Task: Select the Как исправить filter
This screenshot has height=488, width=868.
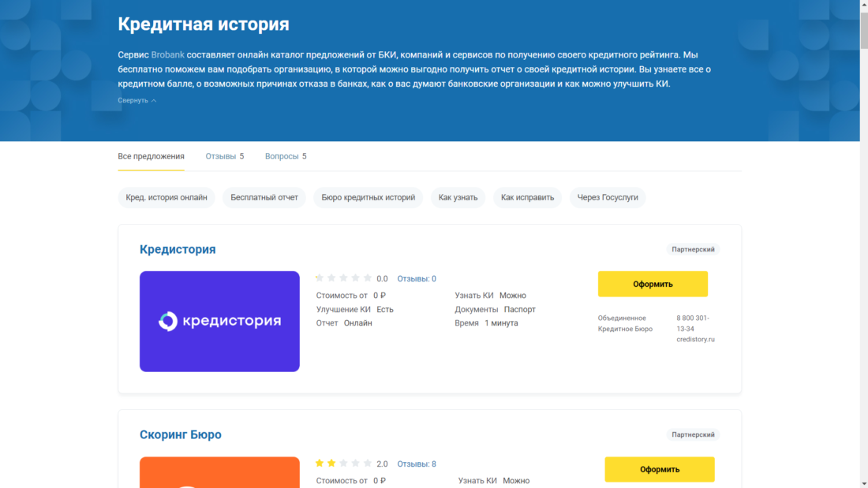Action: click(x=527, y=197)
